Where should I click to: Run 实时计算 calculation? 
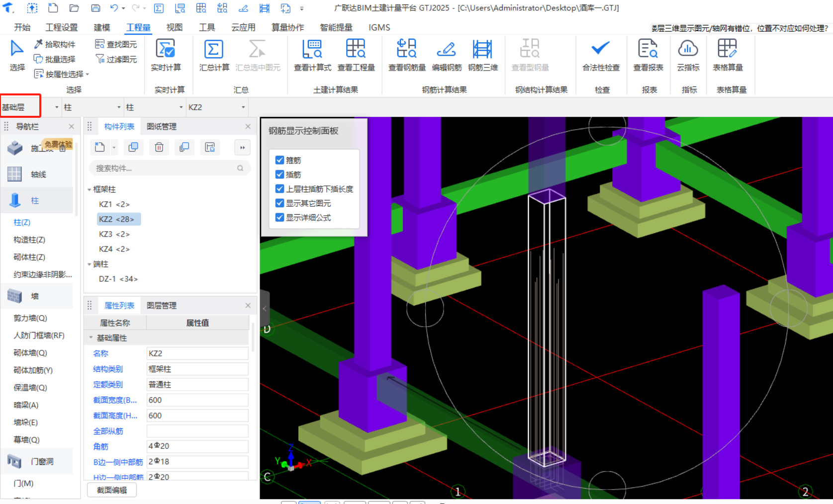pyautogui.click(x=166, y=55)
